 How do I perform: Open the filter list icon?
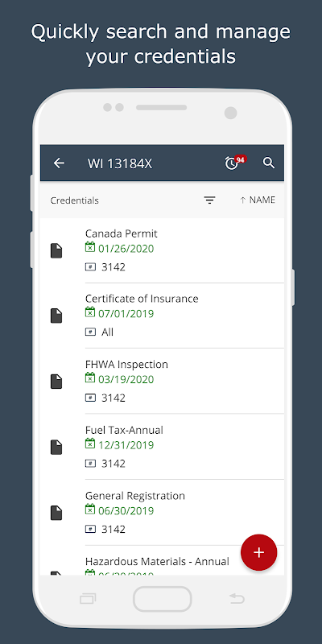coord(209,200)
